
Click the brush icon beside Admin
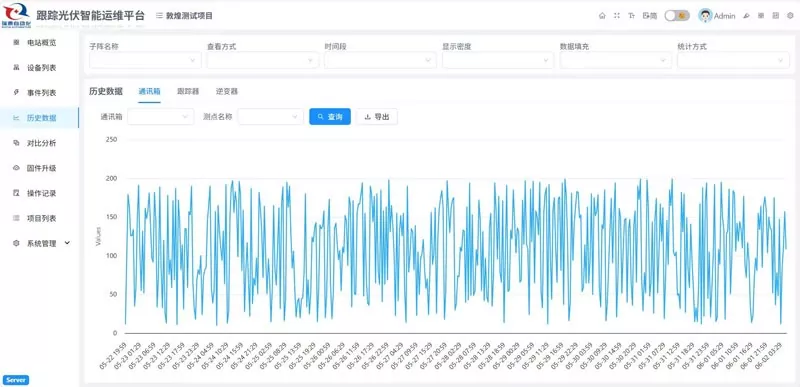point(746,16)
